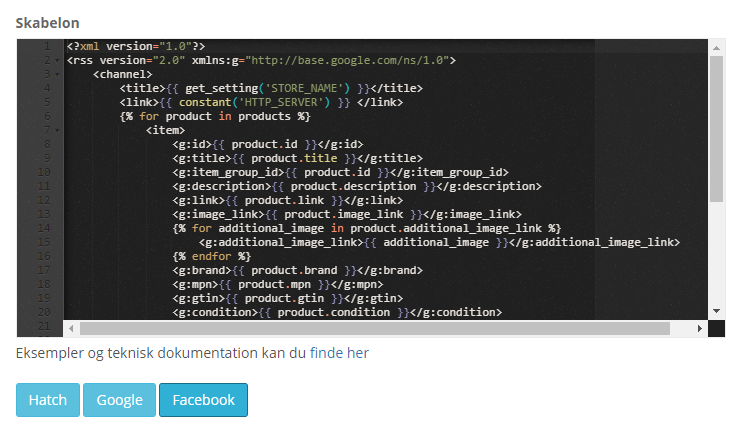Click the g:title product.title line
This screenshot has height=435, width=742.
coord(298,158)
